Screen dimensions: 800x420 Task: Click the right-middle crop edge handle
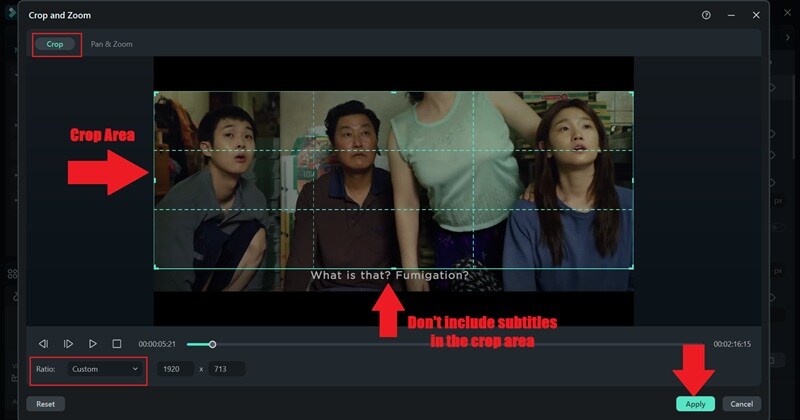pyautogui.click(x=633, y=180)
